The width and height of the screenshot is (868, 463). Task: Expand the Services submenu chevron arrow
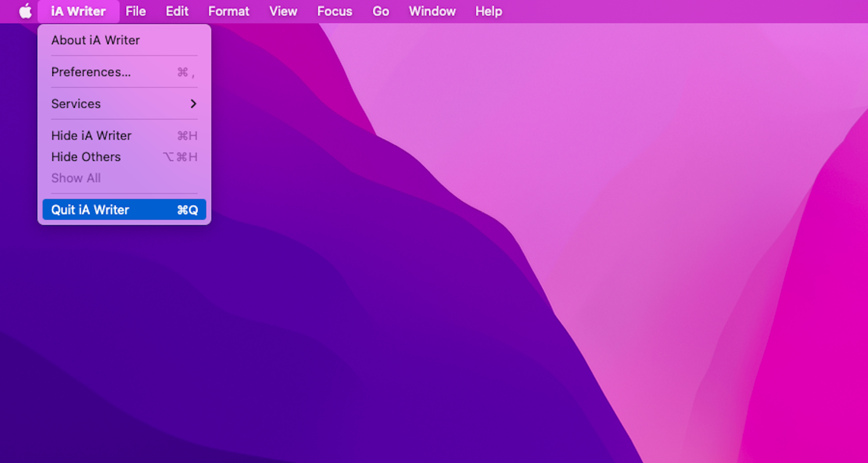click(x=193, y=103)
